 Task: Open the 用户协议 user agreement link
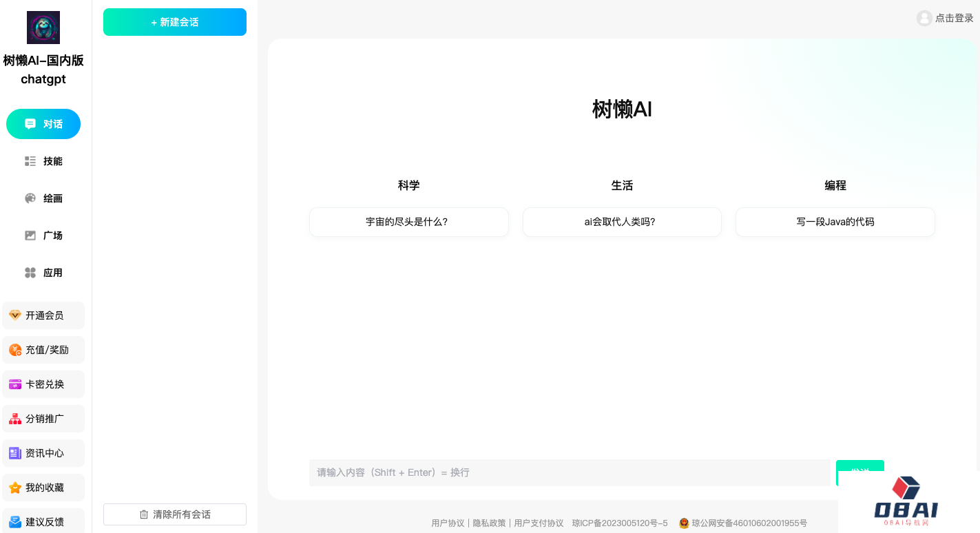point(448,523)
